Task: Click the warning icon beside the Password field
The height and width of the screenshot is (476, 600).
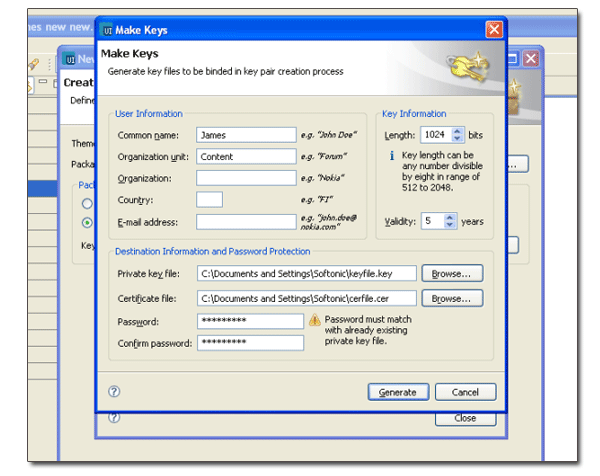Action: 315,320
